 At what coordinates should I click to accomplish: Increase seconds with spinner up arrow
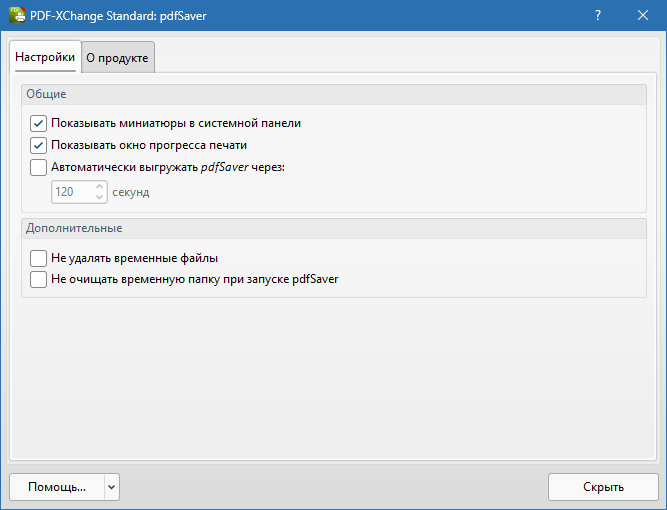pos(100,187)
